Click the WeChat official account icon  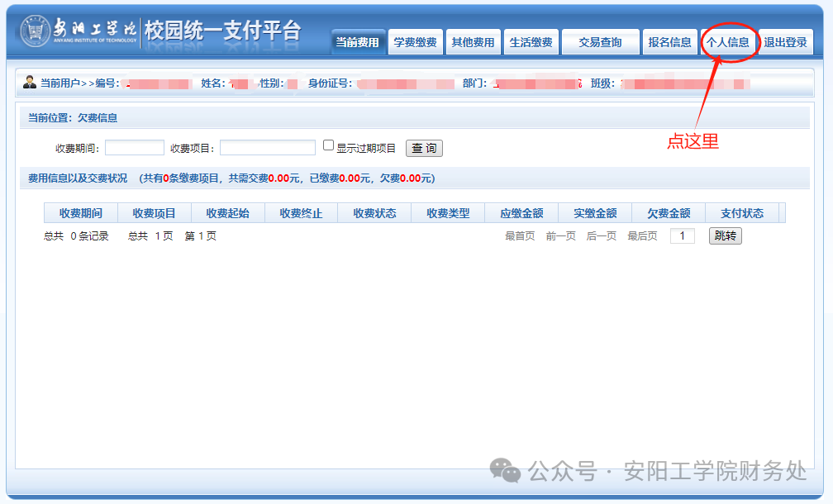pos(505,471)
